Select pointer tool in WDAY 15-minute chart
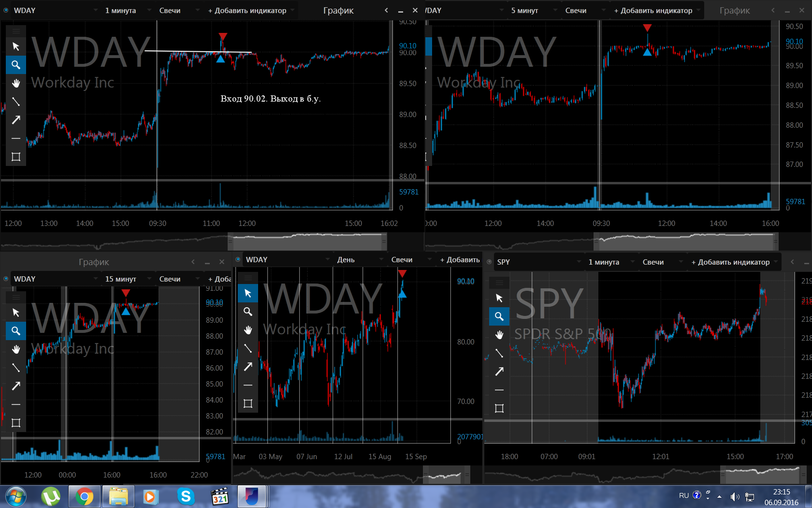The height and width of the screenshot is (508, 812). (16, 313)
